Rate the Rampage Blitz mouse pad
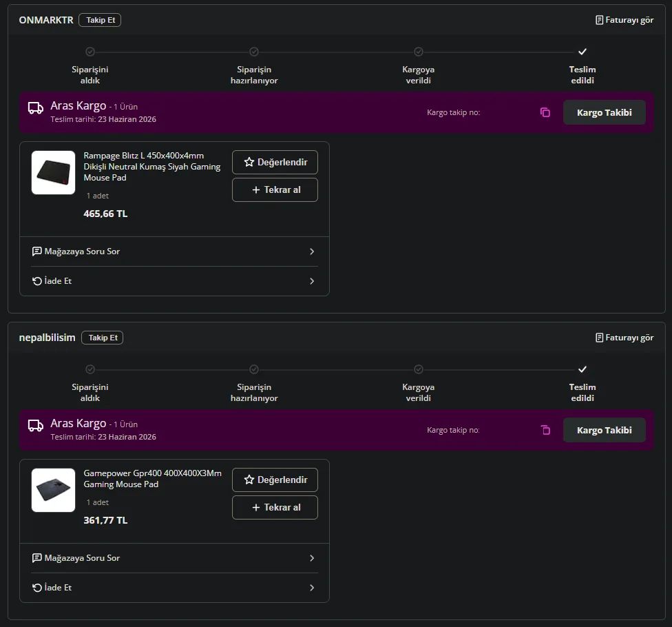The width and height of the screenshot is (672, 627). pyautogui.click(x=275, y=162)
